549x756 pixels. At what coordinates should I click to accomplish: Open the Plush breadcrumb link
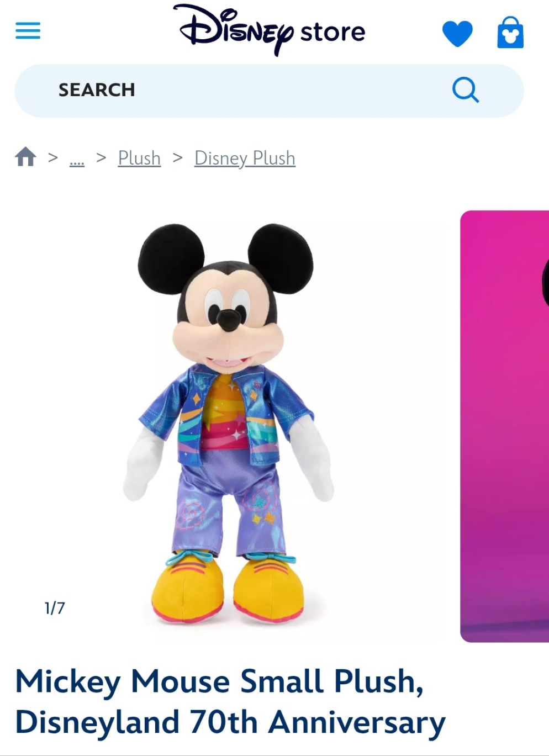coord(139,158)
